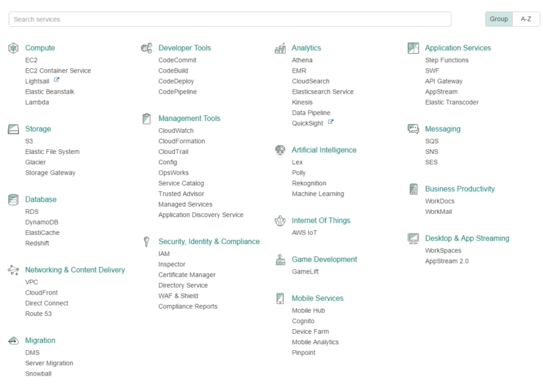Open the Redshift service
This screenshot has width=543, height=392.
(x=37, y=243)
